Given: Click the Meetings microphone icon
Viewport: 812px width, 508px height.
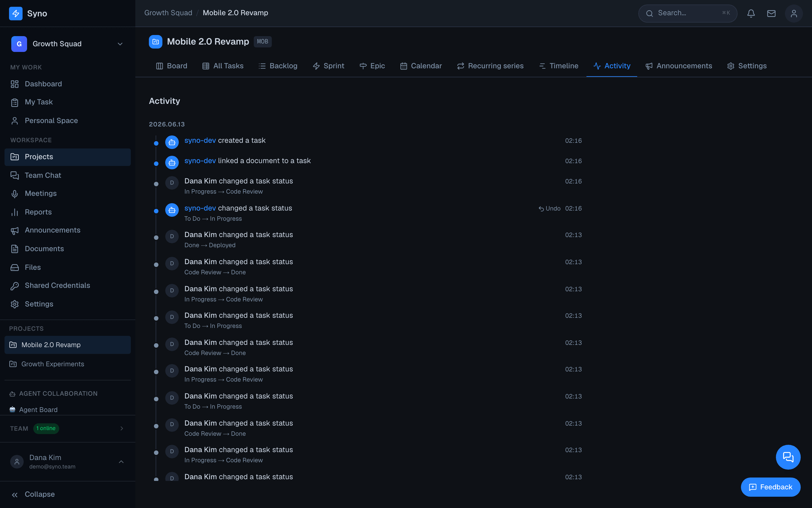Looking at the screenshot, I should pyautogui.click(x=14, y=194).
